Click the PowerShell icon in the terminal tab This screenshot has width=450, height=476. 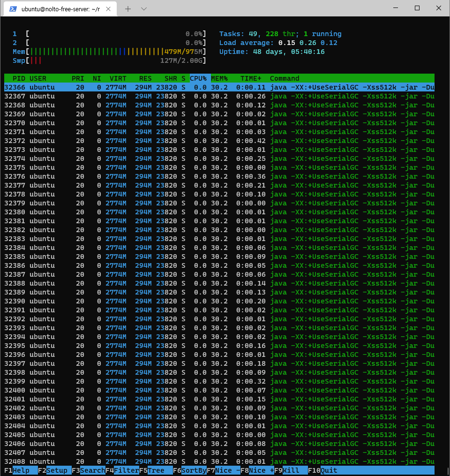tap(14, 8)
